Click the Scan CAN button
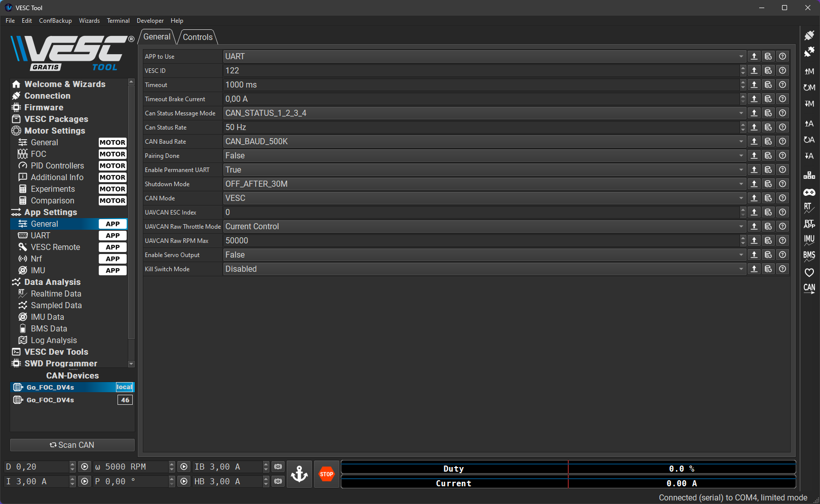 pyautogui.click(x=72, y=445)
